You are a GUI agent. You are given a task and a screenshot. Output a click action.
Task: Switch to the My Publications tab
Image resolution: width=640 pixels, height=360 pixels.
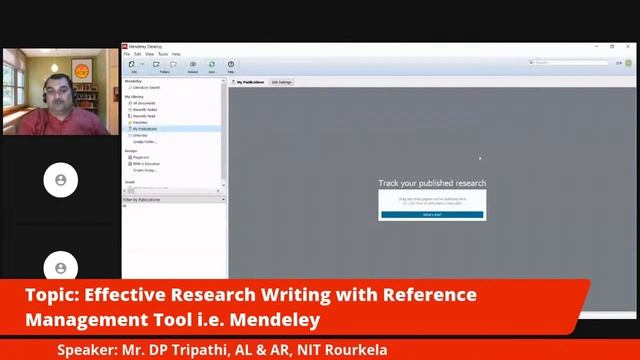[x=248, y=82]
